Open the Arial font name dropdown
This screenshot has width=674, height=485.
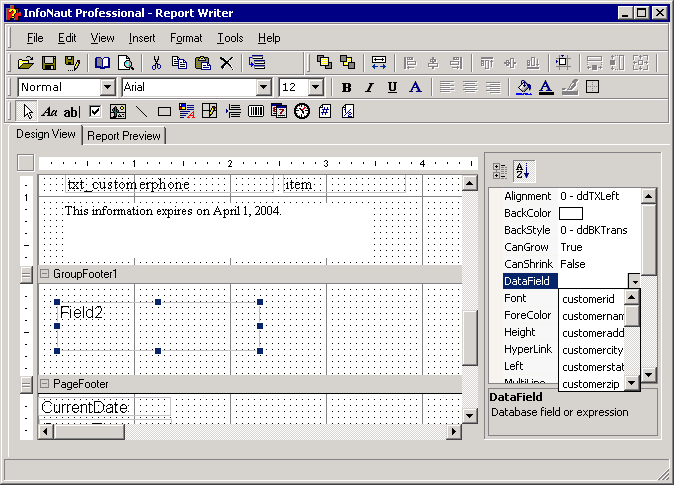[x=265, y=87]
